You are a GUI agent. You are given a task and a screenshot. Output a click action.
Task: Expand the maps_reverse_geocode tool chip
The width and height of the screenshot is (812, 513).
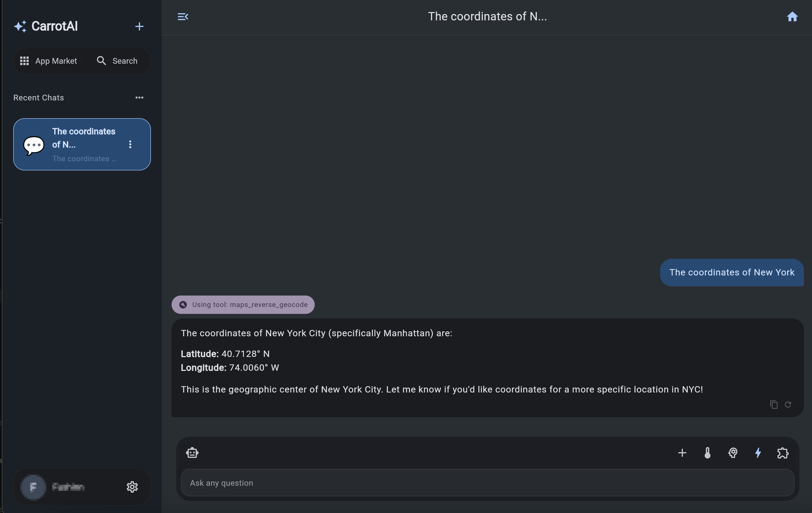[x=243, y=305]
